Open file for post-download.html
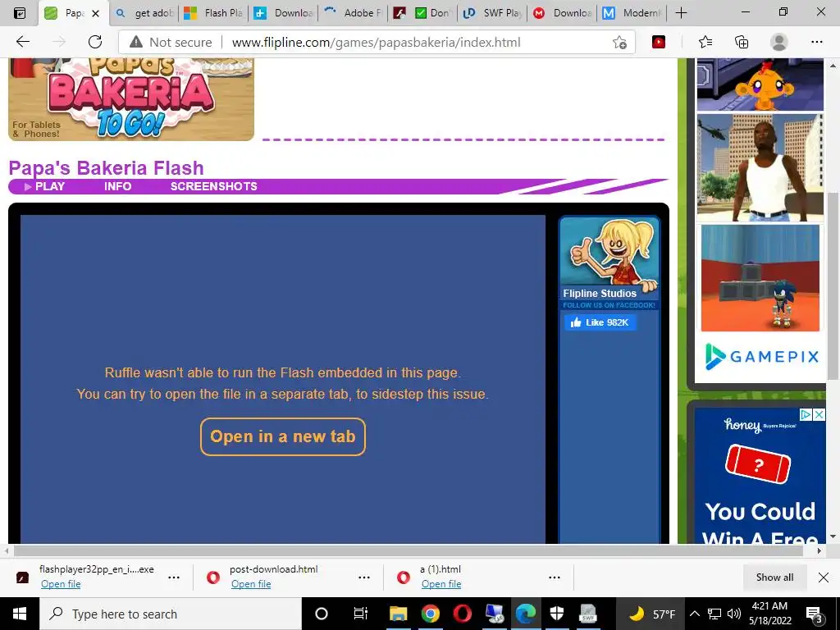840x630 pixels. pyautogui.click(x=251, y=584)
